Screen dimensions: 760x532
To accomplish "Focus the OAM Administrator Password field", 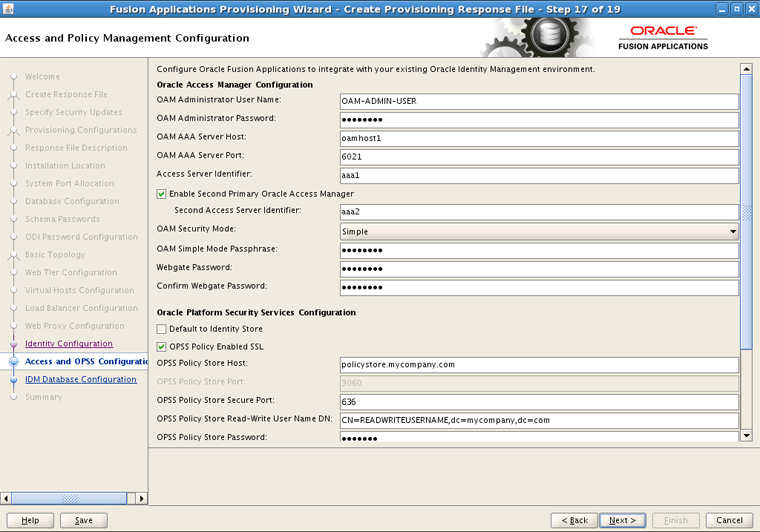I will pyautogui.click(x=539, y=120).
